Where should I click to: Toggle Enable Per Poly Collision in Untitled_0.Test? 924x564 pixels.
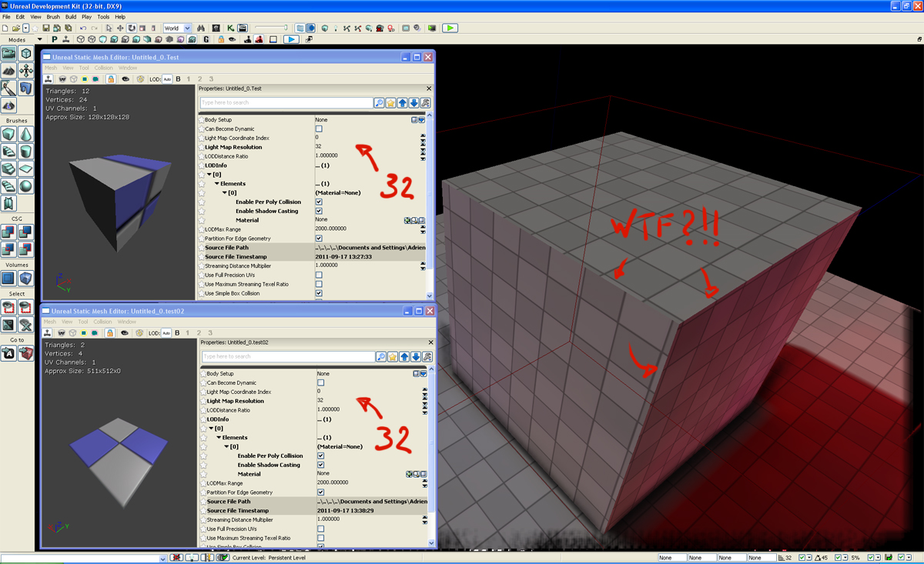coord(319,202)
